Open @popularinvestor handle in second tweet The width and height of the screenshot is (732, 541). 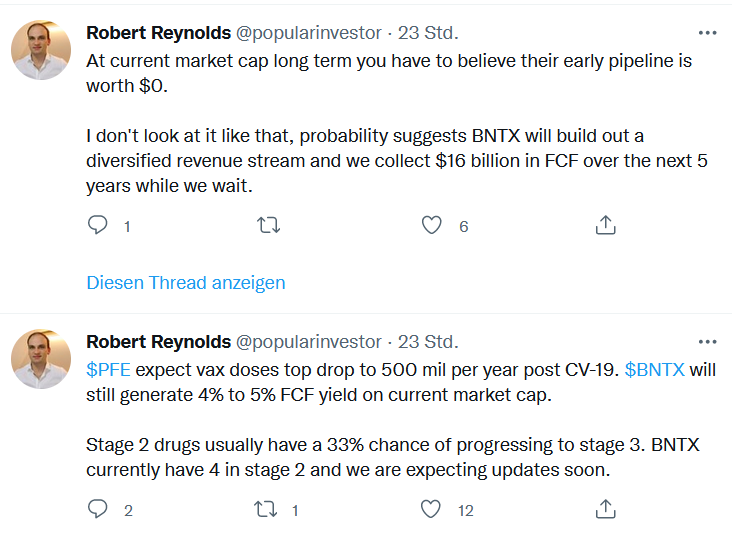[x=308, y=342]
